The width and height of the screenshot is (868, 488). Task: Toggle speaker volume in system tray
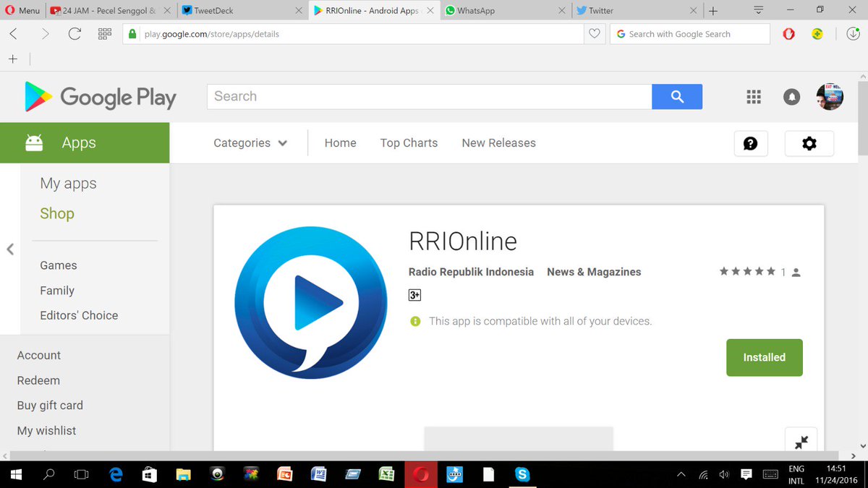[724, 474]
